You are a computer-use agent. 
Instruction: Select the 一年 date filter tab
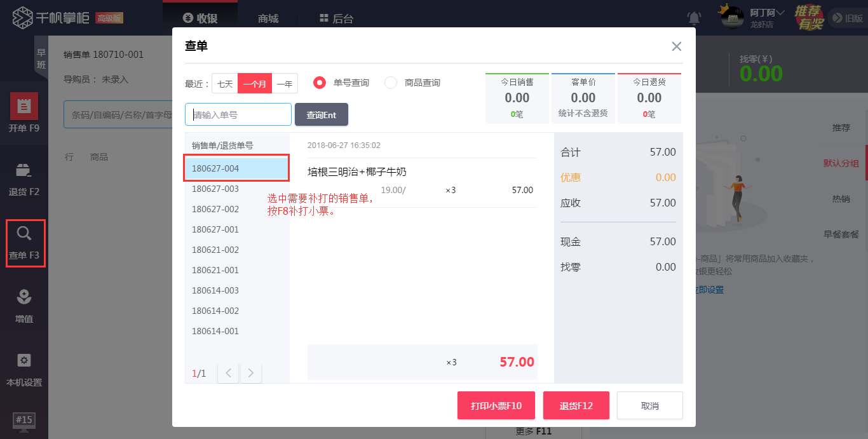(284, 83)
